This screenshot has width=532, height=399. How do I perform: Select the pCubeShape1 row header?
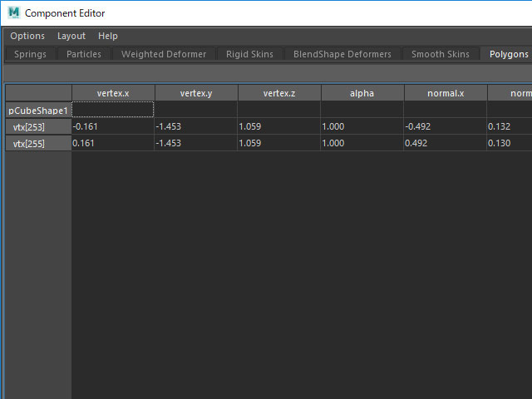(x=38, y=111)
